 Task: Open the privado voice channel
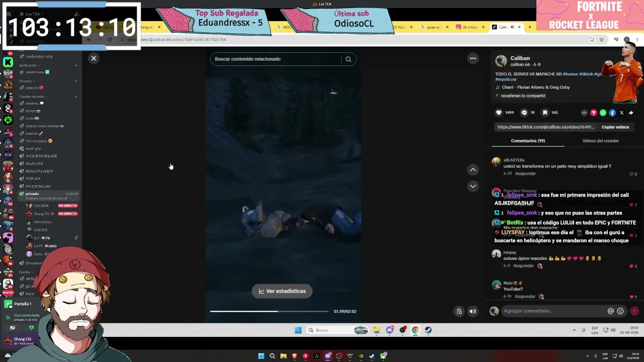point(32,194)
